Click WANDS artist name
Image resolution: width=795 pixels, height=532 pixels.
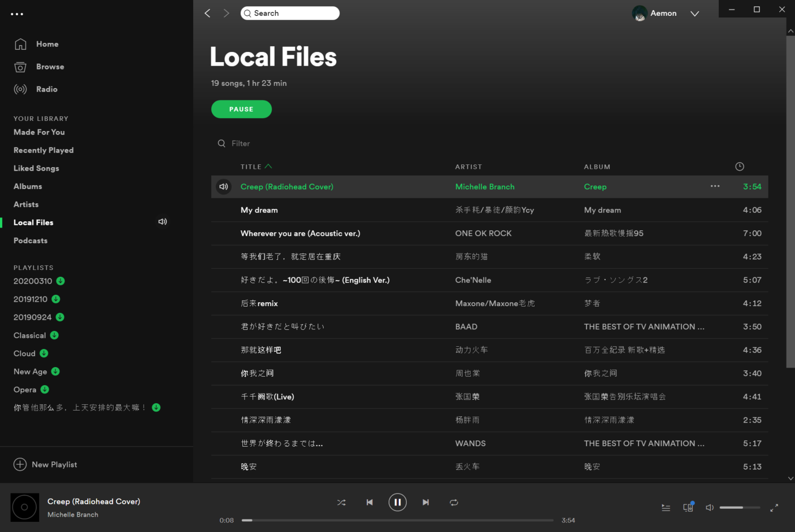pos(470,443)
